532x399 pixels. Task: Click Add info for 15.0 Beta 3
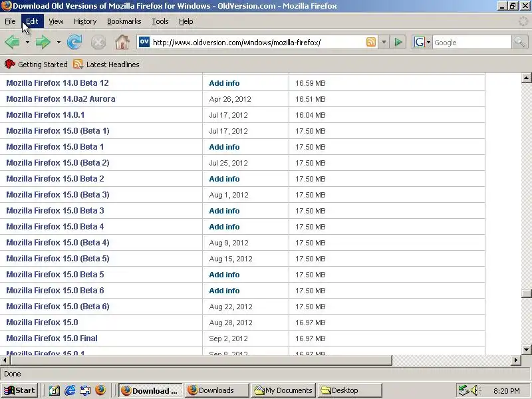coord(224,211)
